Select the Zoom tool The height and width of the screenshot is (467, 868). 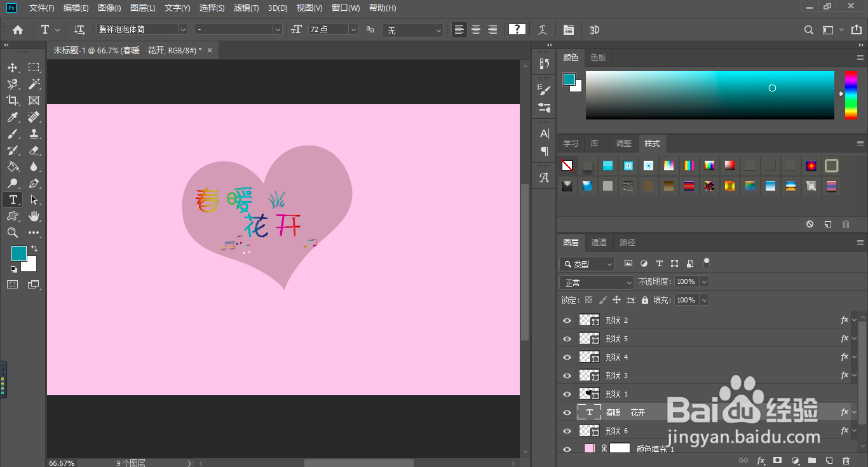point(13,233)
